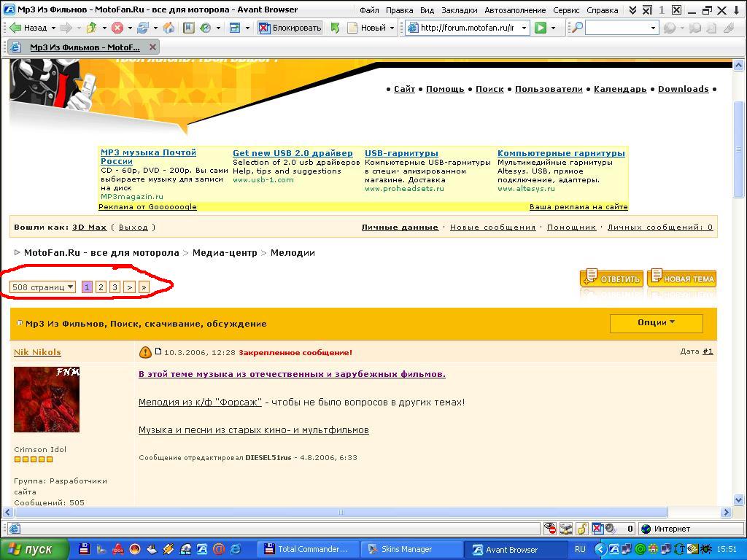Expand the search box dropdown arrow
The width and height of the screenshot is (747, 560).
653,28
